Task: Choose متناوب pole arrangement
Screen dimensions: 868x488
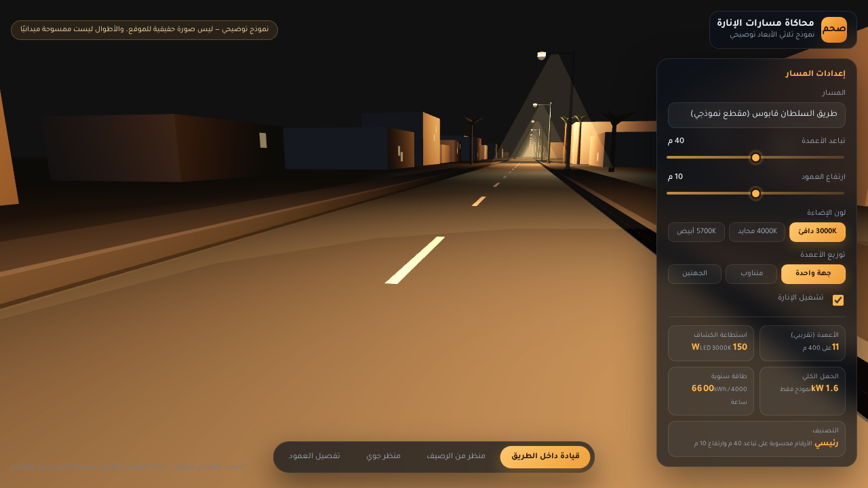Action: (751, 274)
